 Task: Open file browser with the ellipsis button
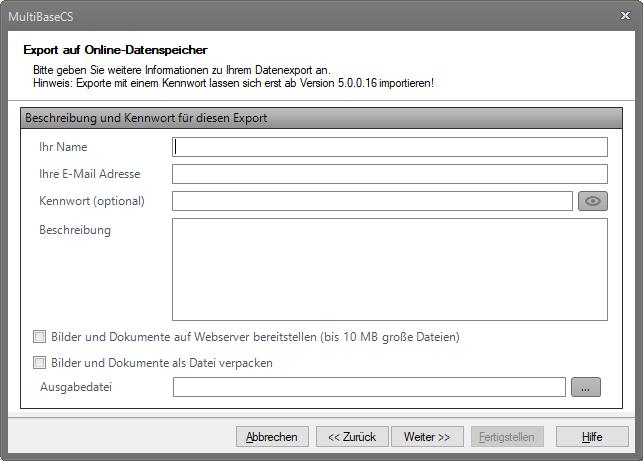click(x=586, y=387)
